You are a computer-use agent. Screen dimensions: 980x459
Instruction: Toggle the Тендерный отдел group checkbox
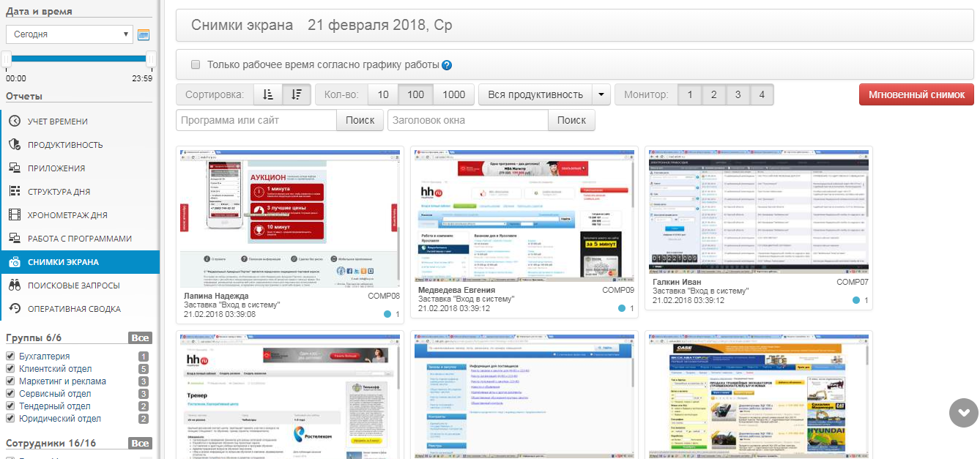point(10,406)
